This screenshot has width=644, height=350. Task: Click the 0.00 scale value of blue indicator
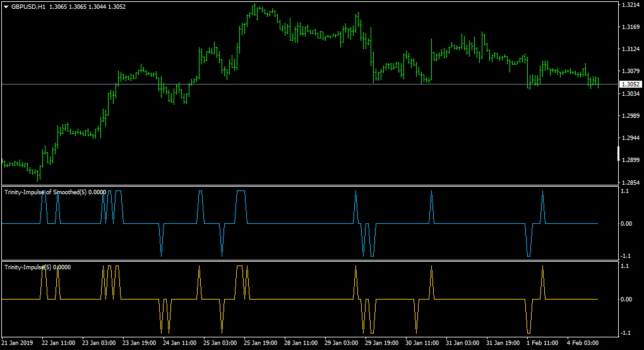626,224
